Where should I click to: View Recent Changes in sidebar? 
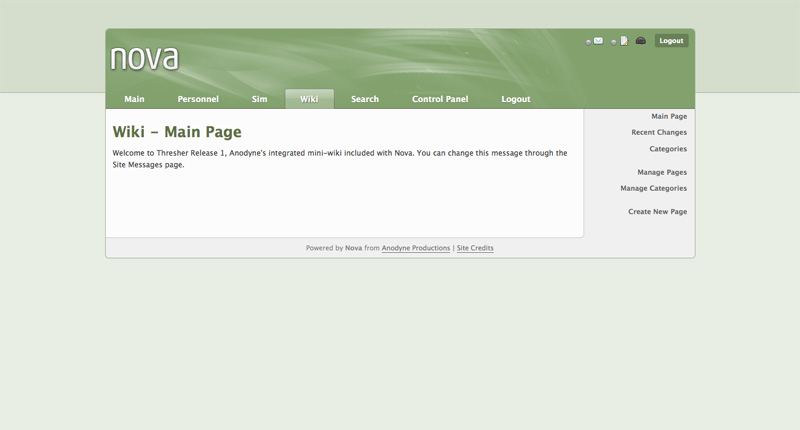pos(658,133)
